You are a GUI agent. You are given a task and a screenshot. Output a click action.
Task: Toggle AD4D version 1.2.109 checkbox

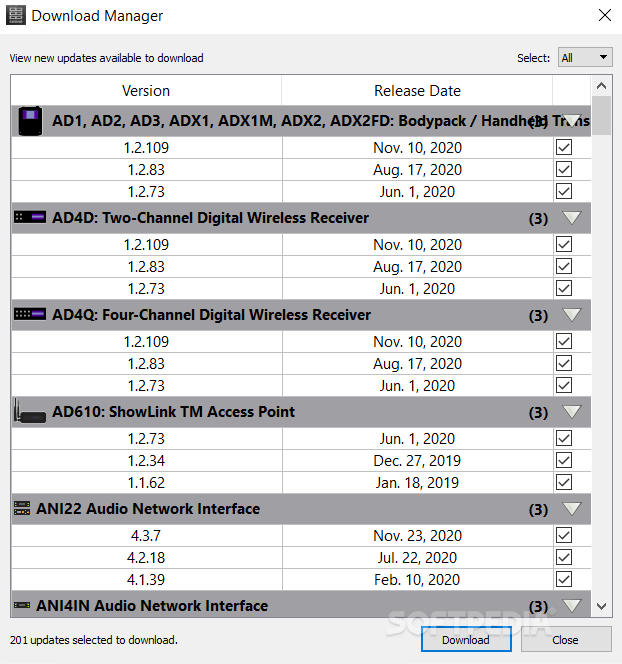click(564, 244)
